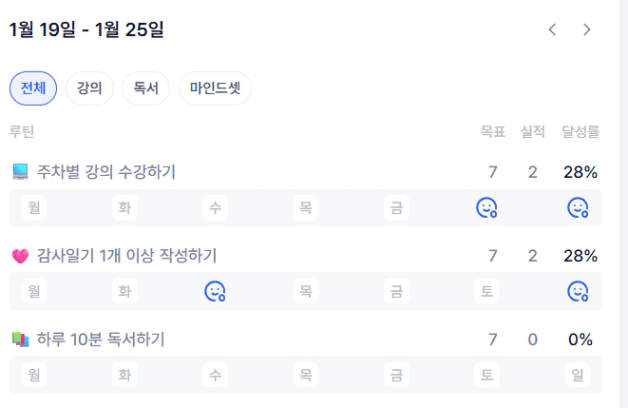Click the completed Saturday smiley in 주차별 강의 수강하기 row

click(x=487, y=208)
